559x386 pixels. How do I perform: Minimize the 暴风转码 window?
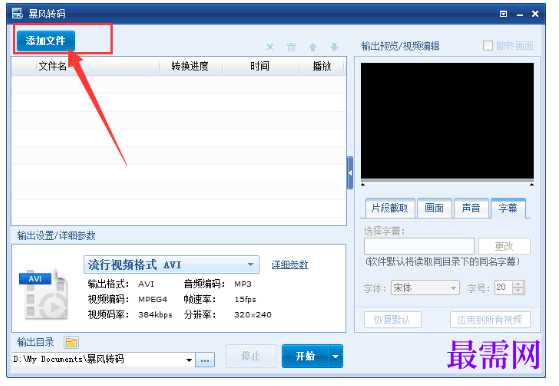click(520, 14)
